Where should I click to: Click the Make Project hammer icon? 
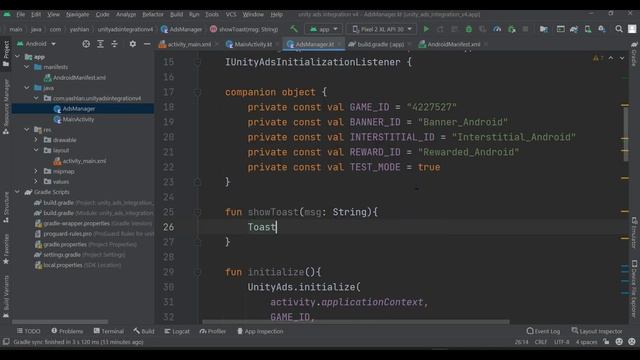(x=294, y=29)
